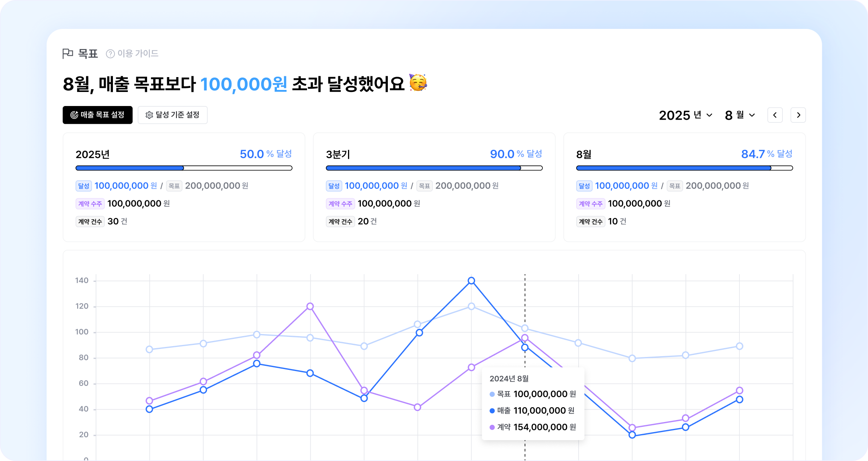Expand the 8 월 month dropdown
The width and height of the screenshot is (868, 461).
click(x=740, y=115)
